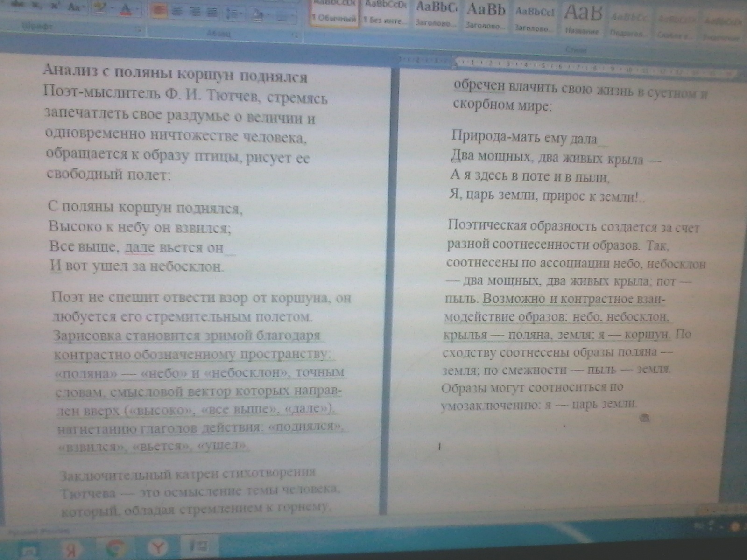Click the bold title 'Анализ с поляны коршун поднялся'
Viewport: 747px width, 560px height.
(x=175, y=75)
